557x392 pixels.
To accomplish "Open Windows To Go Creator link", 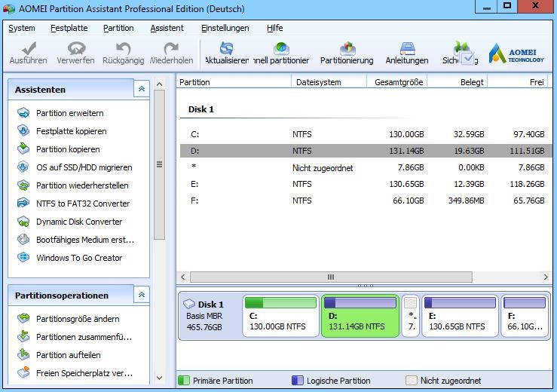I will pos(79,258).
